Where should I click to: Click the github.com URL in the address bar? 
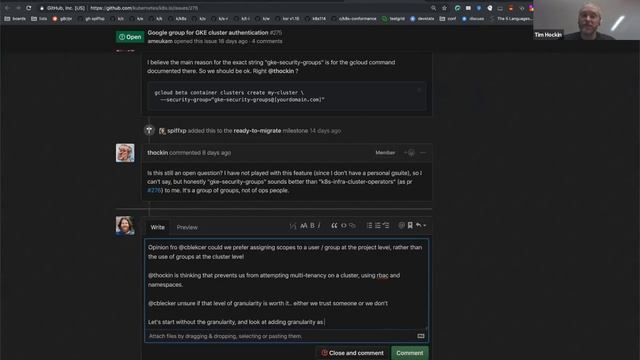tap(144, 8)
